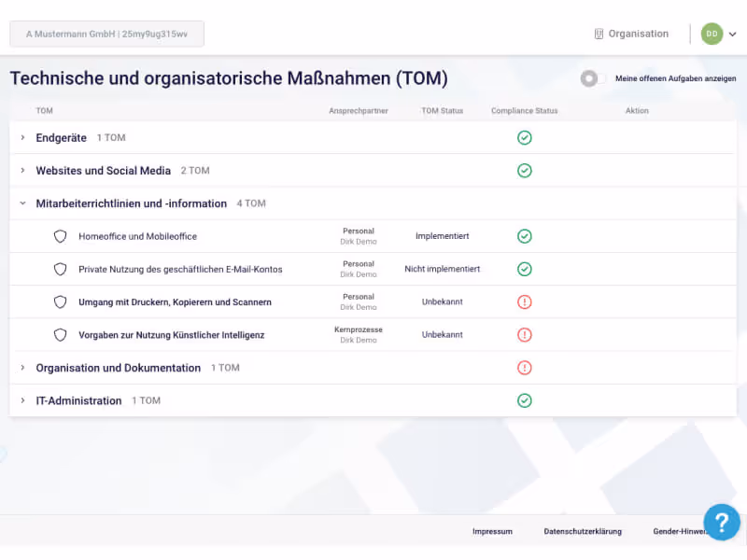This screenshot has width=747, height=560.
Task: Click red warning icon for Künstlicher Intelligenz row
Action: click(x=525, y=335)
